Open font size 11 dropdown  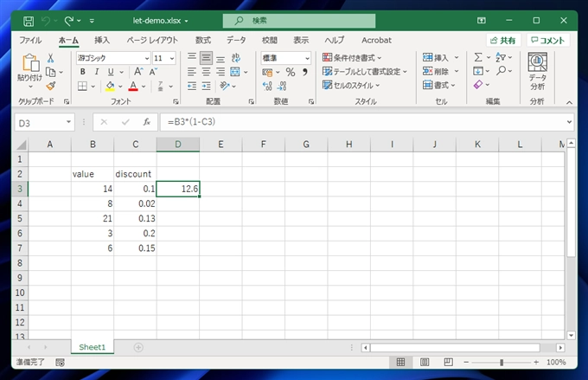point(172,58)
